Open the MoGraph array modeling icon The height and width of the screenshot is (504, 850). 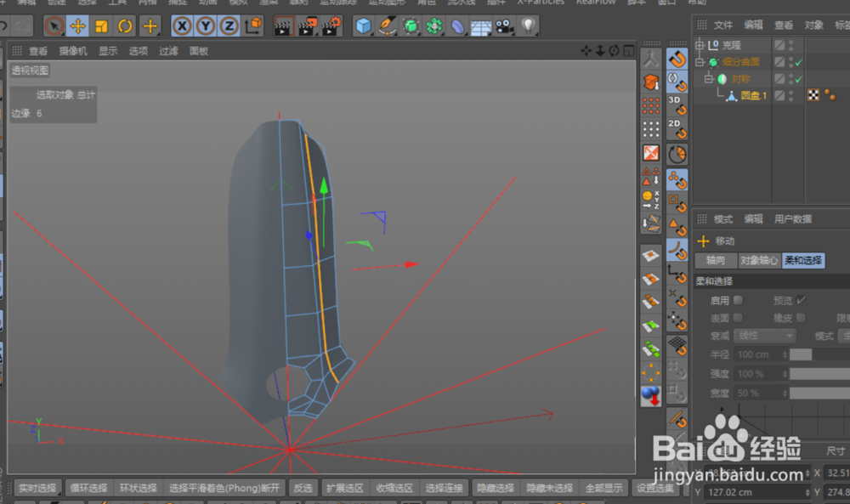[x=434, y=25]
